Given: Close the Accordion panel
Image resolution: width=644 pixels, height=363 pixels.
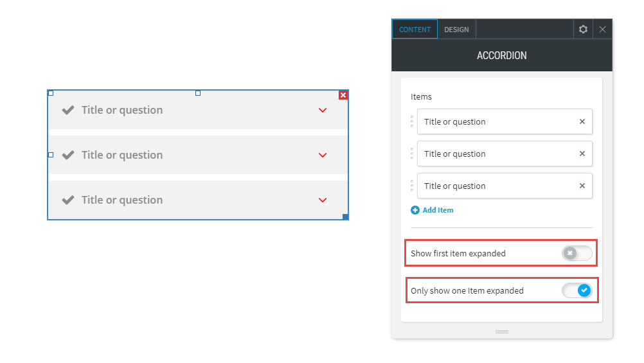Looking at the screenshot, I should tap(602, 29).
